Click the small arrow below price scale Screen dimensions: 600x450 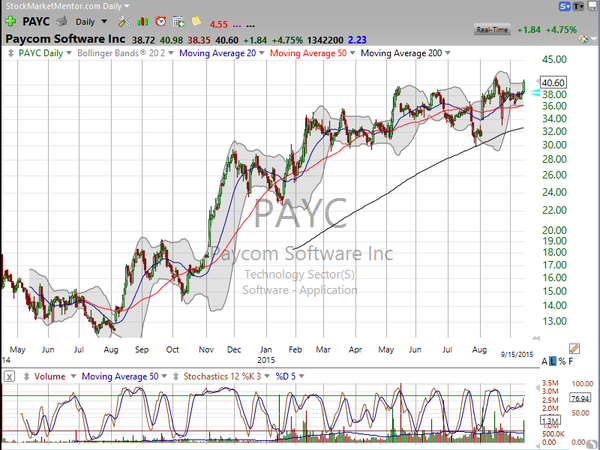coord(536,338)
